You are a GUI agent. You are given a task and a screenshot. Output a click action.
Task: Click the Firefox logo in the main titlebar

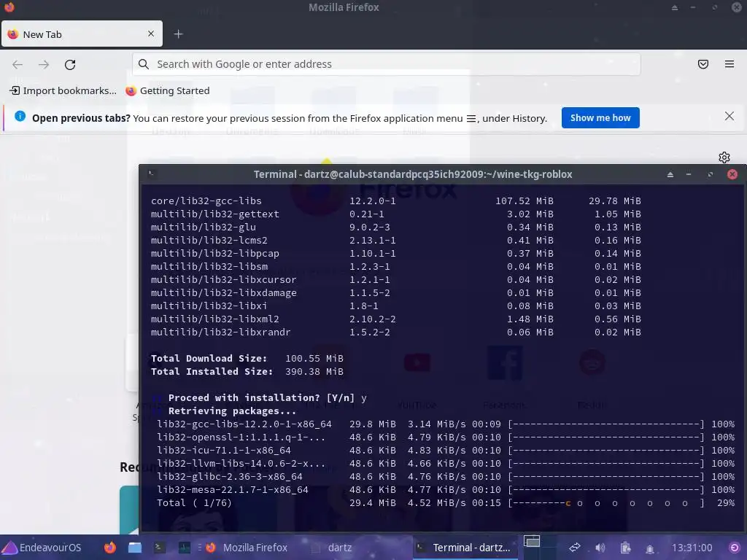(9, 7)
